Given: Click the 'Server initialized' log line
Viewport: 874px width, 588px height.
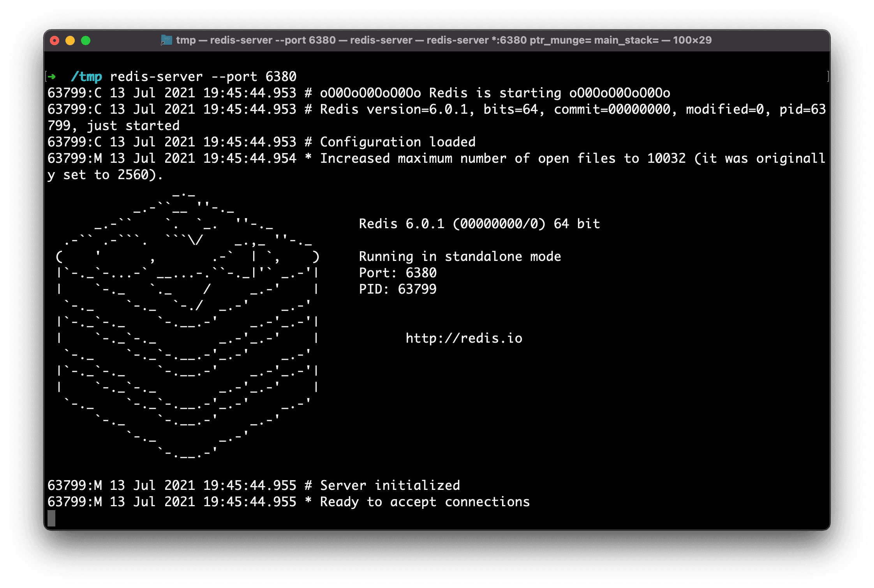Looking at the screenshot, I should (x=254, y=486).
